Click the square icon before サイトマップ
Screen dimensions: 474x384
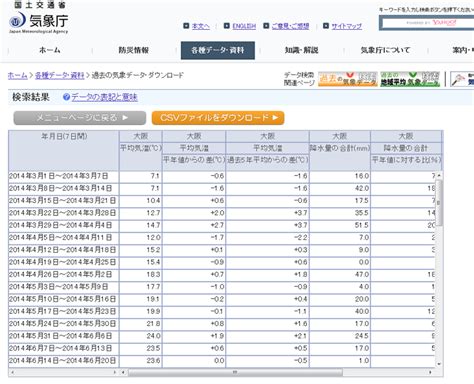326,26
